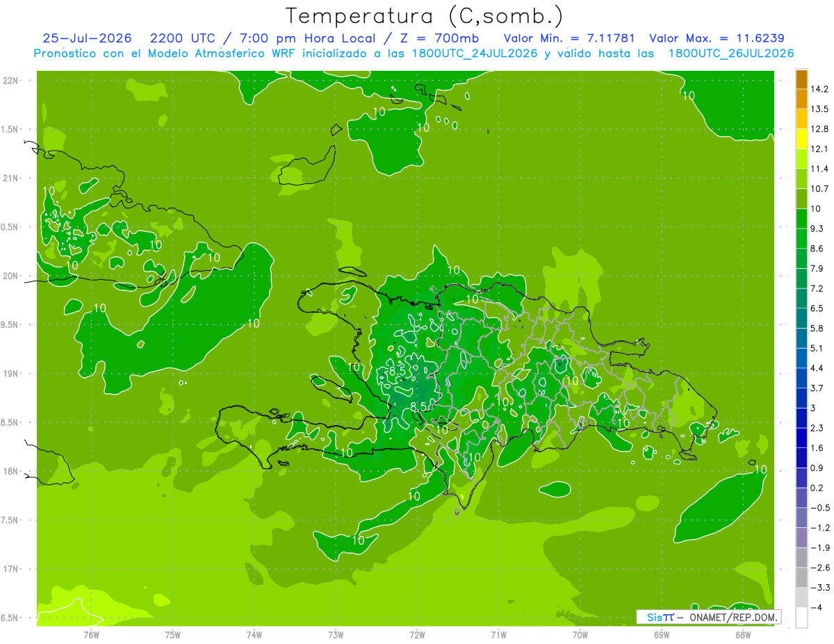The height and width of the screenshot is (644, 834).
Task: Click the "18N" latitude label
Action: (10, 472)
